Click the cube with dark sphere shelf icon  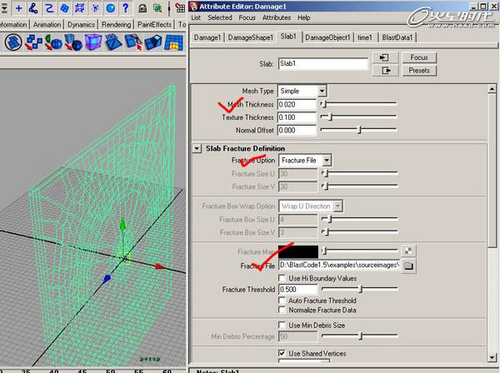coord(73,43)
